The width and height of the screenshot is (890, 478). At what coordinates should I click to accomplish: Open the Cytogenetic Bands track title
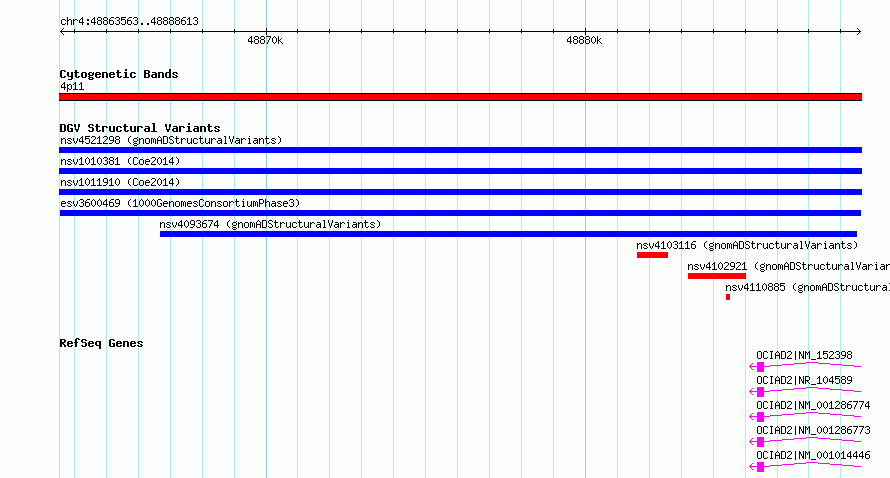119,74
